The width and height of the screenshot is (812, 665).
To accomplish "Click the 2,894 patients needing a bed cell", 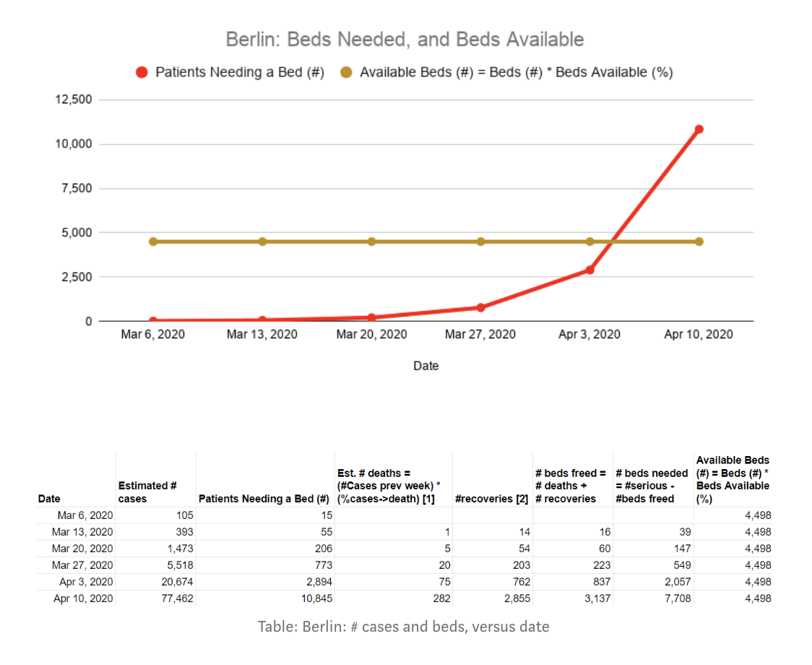I will pyautogui.click(x=319, y=582).
